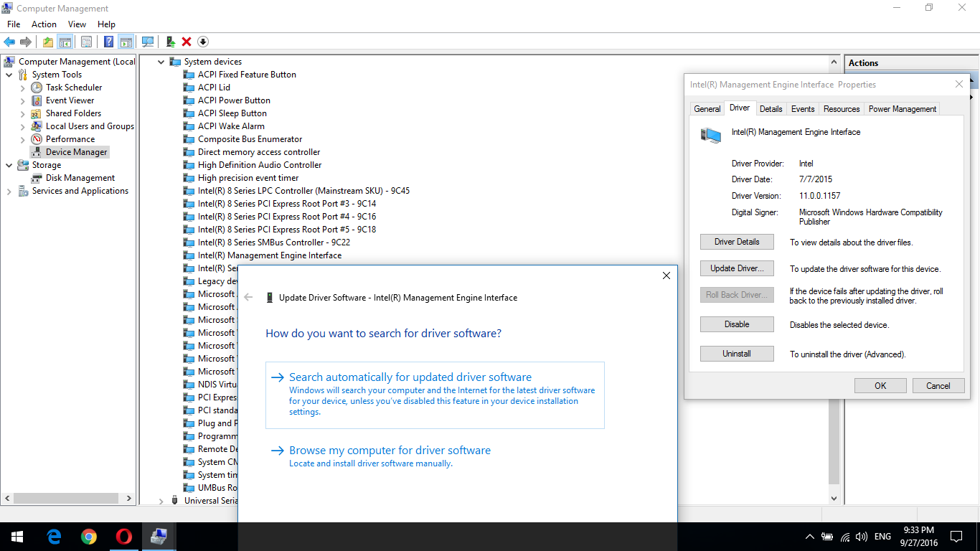Click Scan for hardware changes toolbar icon
The height and width of the screenshot is (551, 980).
148,42
